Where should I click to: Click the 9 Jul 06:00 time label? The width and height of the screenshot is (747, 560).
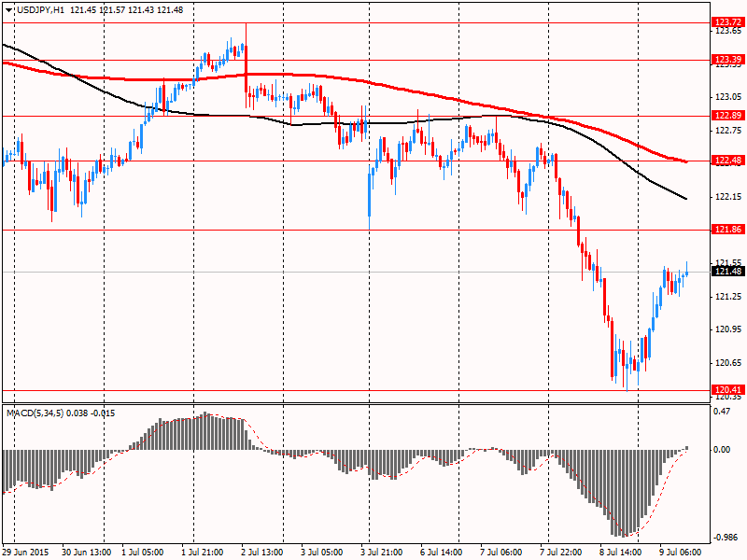click(x=681, y=553)
